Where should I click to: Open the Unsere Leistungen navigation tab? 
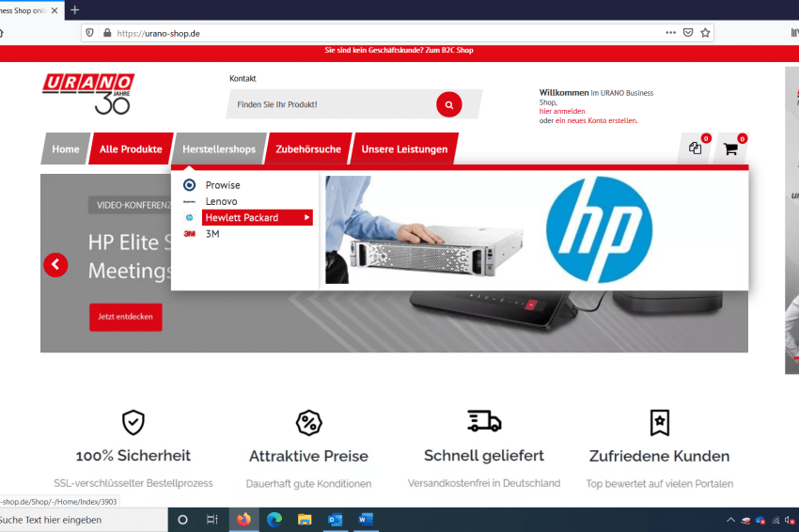click(x=404, y=149)
